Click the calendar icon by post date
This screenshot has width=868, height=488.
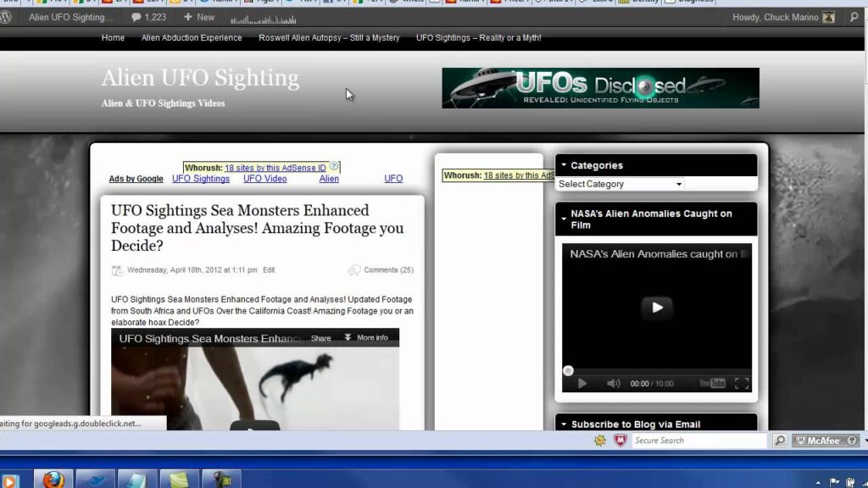tap(117, 270)
